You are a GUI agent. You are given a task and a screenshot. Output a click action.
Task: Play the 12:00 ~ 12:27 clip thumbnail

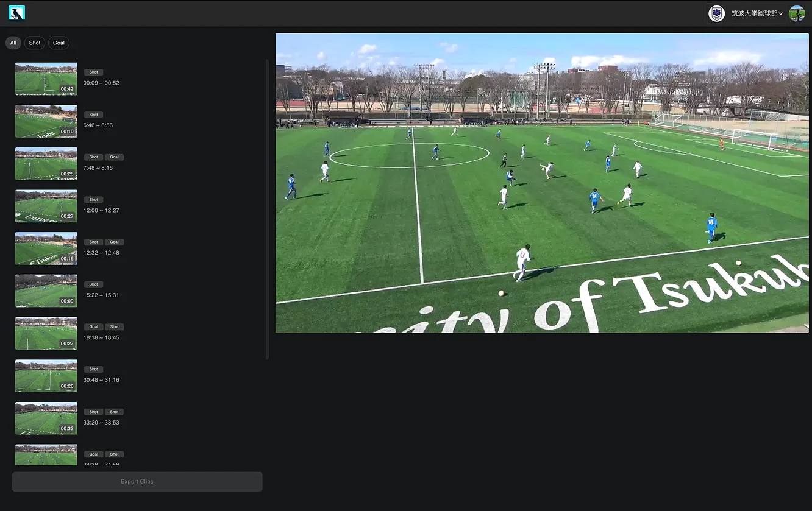[46, 206]
